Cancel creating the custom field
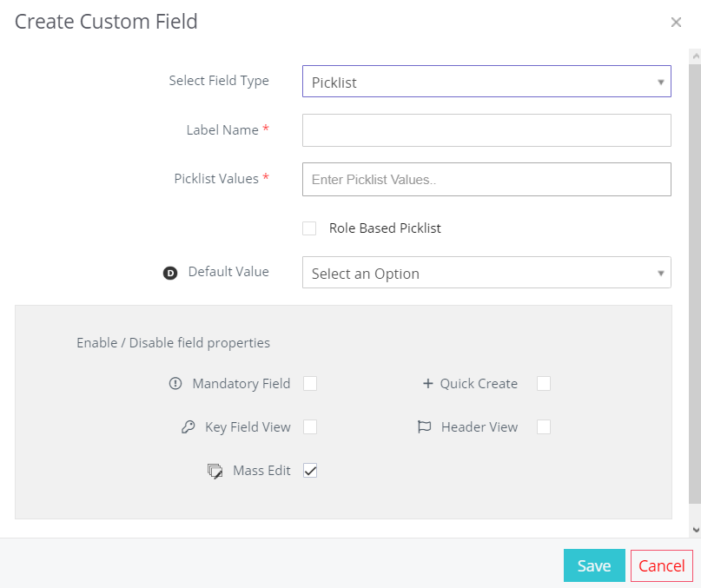The image size is (701, 588). coord(662,565)
